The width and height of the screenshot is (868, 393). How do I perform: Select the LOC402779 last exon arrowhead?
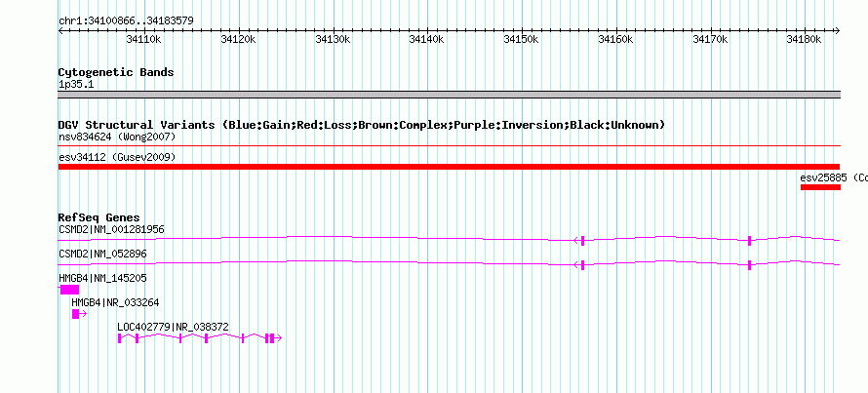coord(276,337)
